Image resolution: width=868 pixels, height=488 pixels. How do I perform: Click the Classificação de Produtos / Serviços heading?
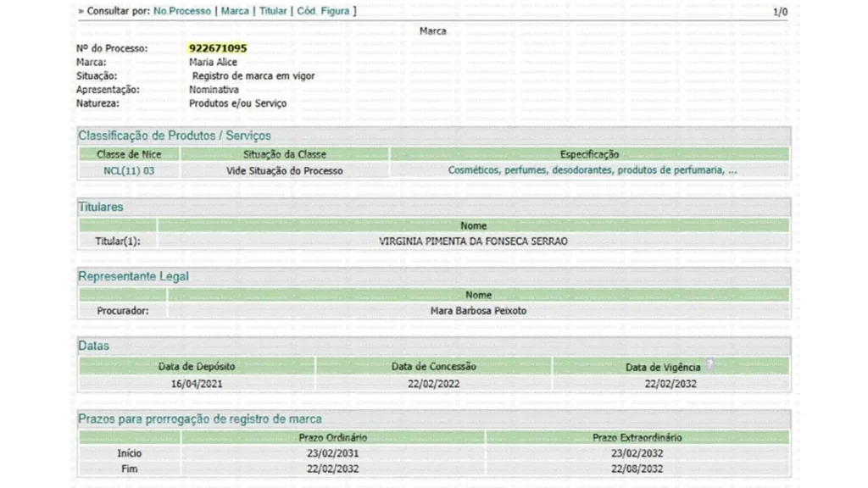click(175, 136)
